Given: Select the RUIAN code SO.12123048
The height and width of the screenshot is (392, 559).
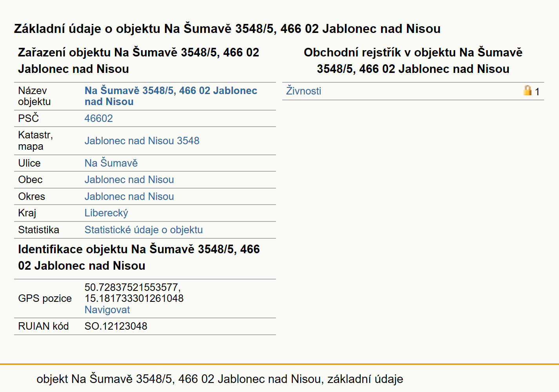Looking at the screenshot, I should (116, 326).
